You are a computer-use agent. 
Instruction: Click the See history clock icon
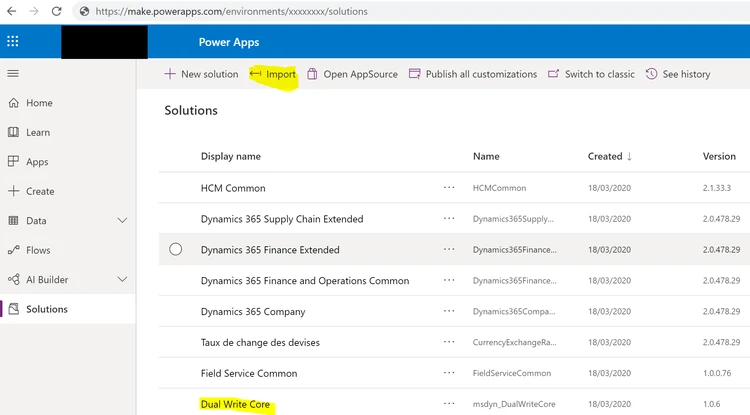[x=652, y=74]
